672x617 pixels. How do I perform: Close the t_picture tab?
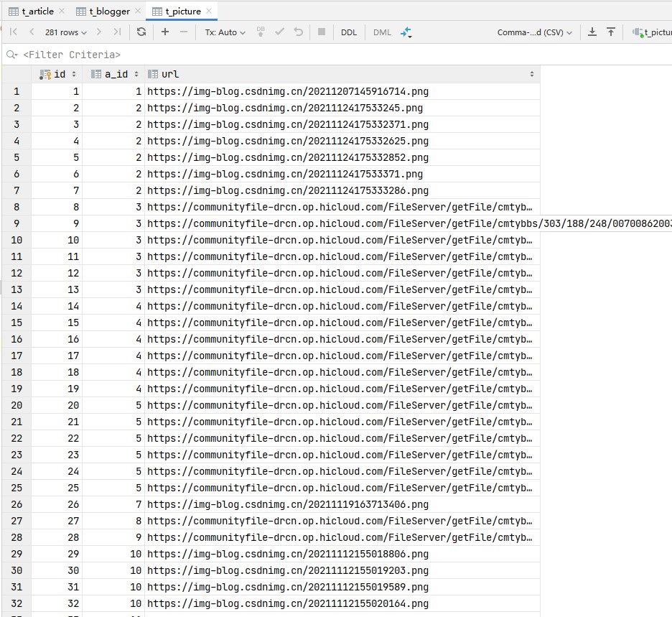click(209, 11)
